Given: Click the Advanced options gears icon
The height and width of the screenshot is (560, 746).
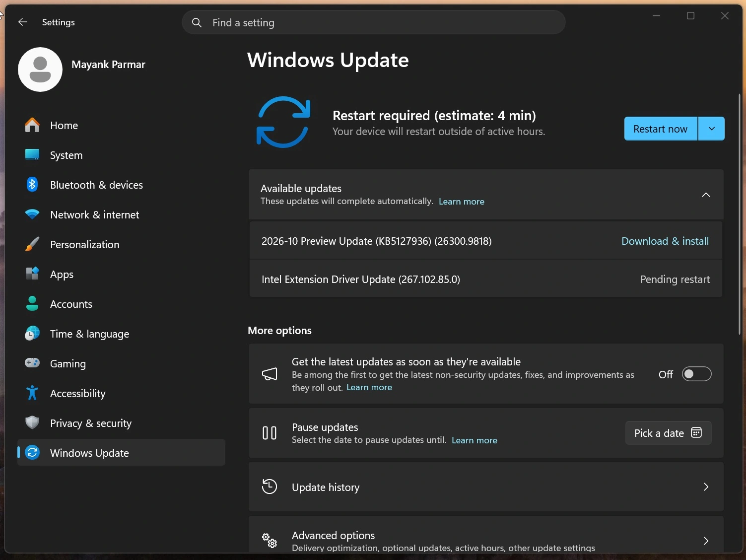Looking at the screenshot, I should pos(270,540).
